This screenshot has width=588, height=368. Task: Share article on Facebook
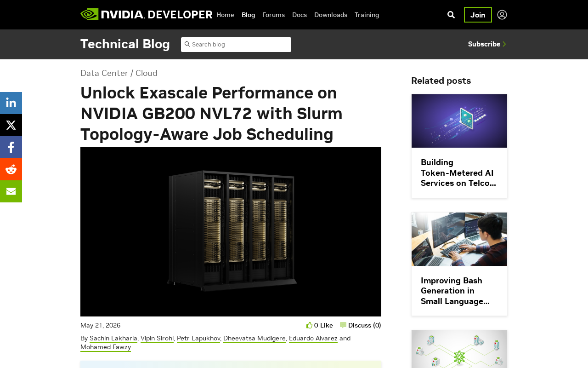tap(11, 147)
